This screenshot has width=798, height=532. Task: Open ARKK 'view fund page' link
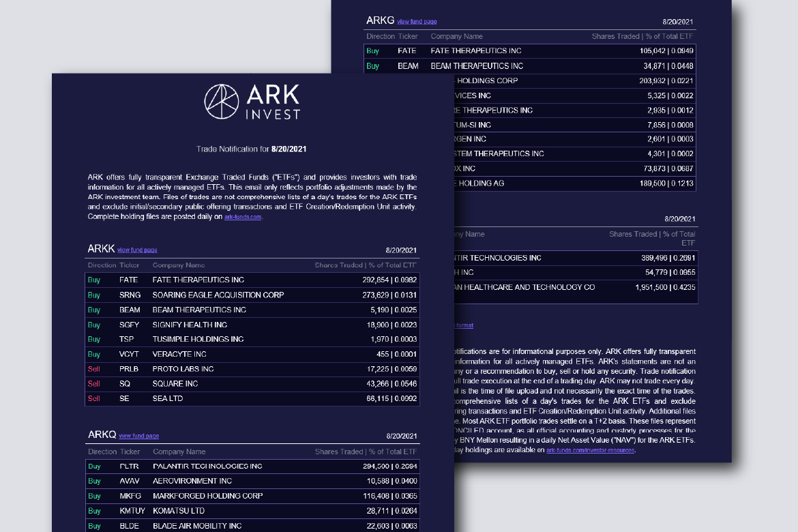[137, 250]
